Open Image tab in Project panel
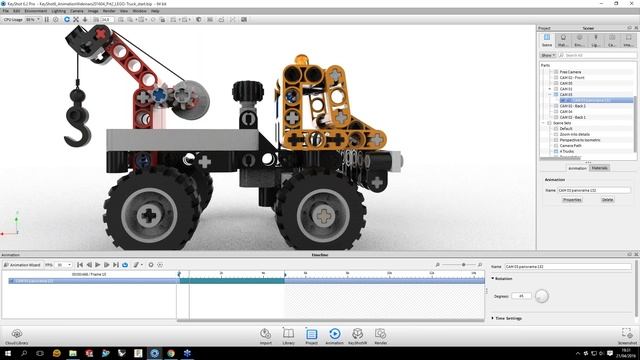Screen dimensions: 640x360 coord(628,40)
